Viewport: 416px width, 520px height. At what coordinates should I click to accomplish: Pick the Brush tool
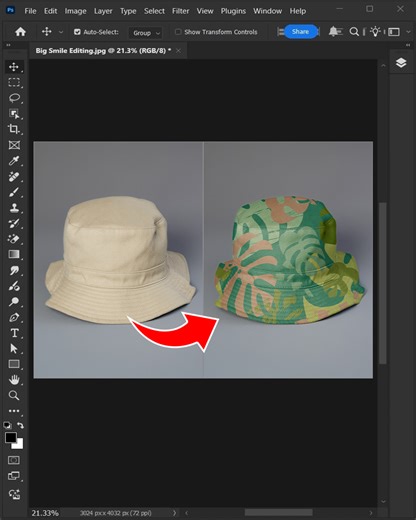pyautogui.click(x=14, y=192)
